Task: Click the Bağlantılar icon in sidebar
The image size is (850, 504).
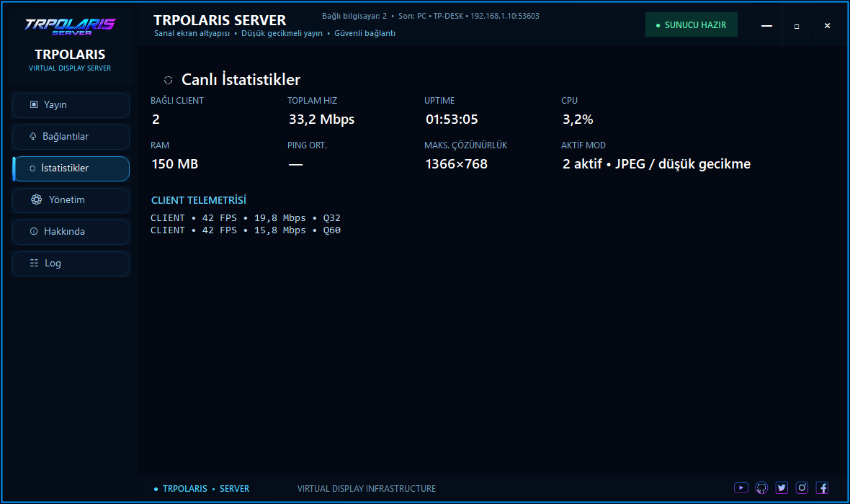Action: pos(32,136)
